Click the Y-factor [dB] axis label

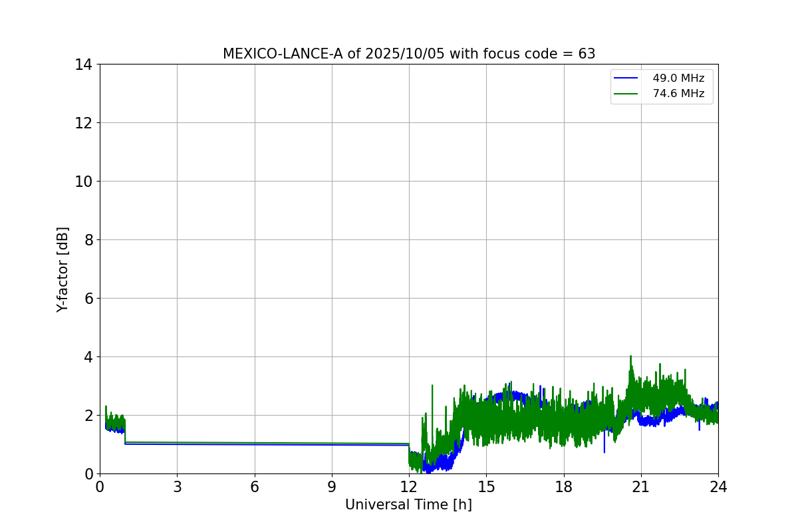click(63, 269)
